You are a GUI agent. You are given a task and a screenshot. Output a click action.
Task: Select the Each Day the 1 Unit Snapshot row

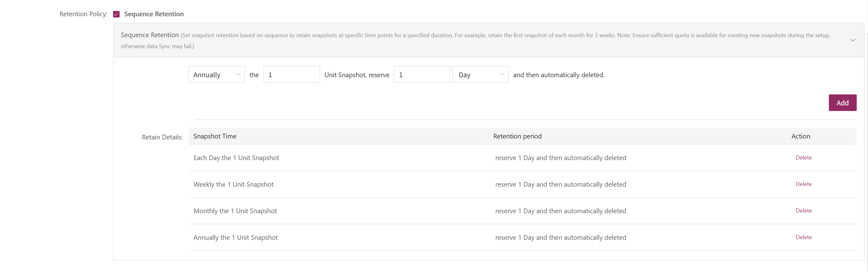point(522,158)
